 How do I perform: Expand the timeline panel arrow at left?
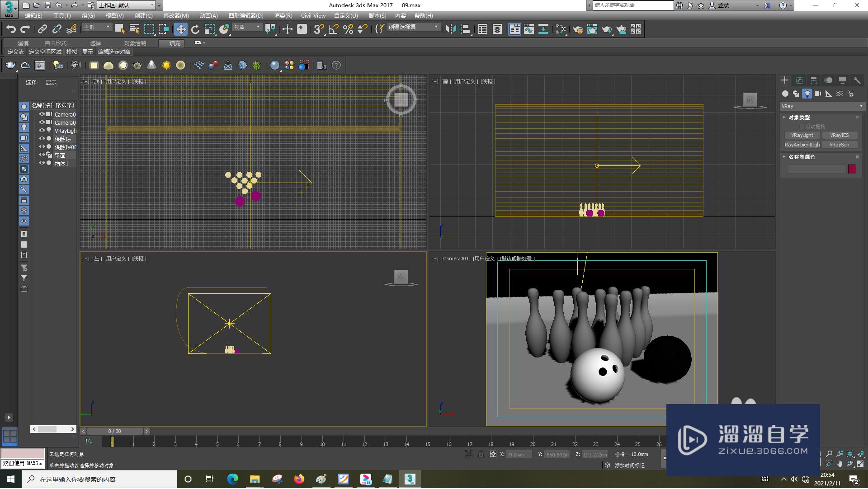point(9,417)
